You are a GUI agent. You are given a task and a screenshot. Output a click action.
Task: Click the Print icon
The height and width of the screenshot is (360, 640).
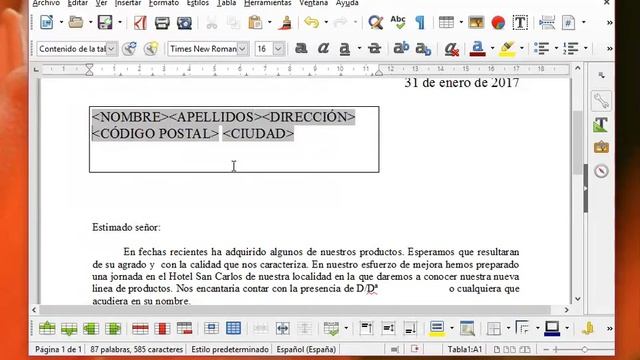[x=162, y=22]
